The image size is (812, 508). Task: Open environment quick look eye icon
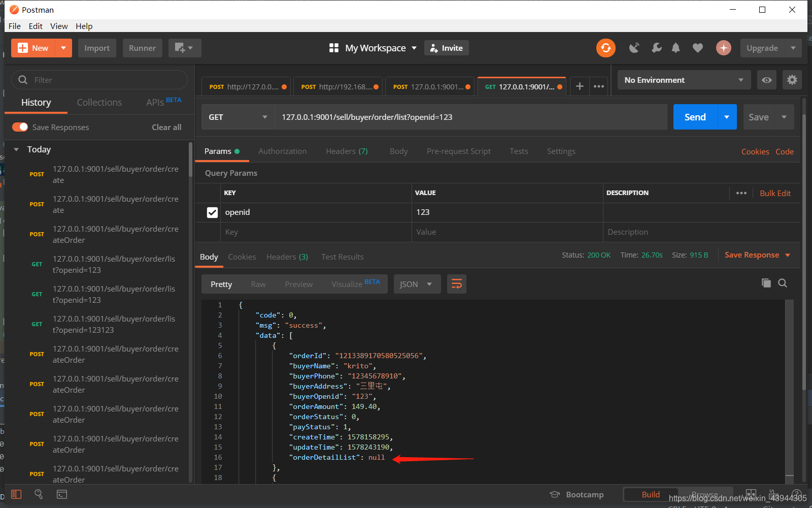pos(767,80)
